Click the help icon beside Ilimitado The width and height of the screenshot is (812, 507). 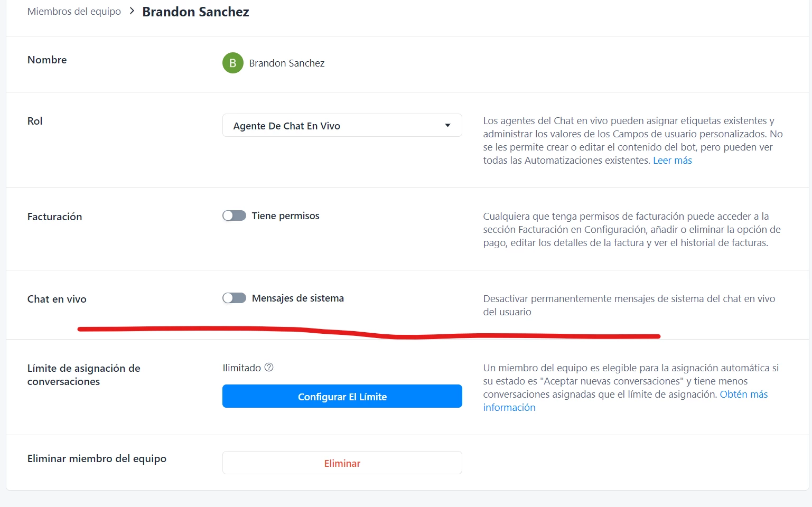pyautogui.click(x=269, y=368)
